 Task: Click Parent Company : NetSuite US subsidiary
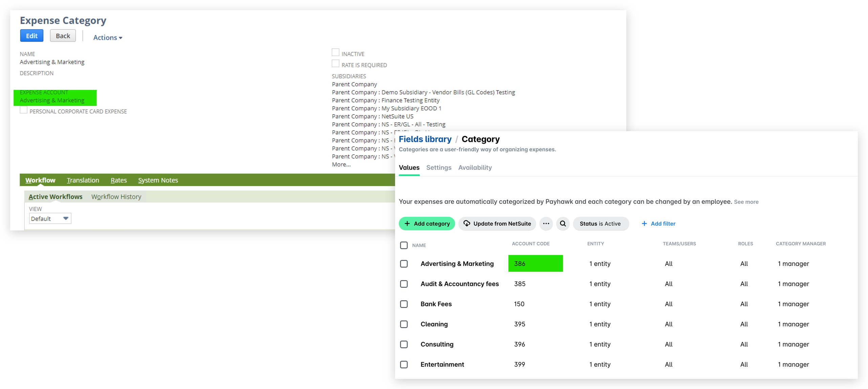(x=372, y=117)
